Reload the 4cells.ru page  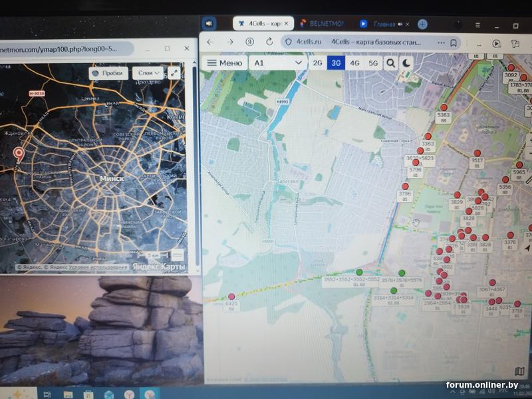click(269, 42)
